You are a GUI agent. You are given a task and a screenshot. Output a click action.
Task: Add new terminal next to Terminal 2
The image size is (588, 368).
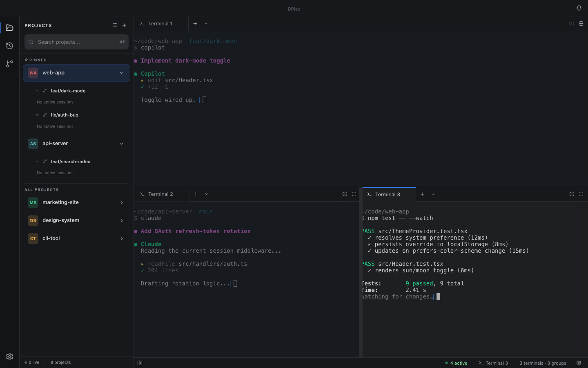(x=196, y=194)
